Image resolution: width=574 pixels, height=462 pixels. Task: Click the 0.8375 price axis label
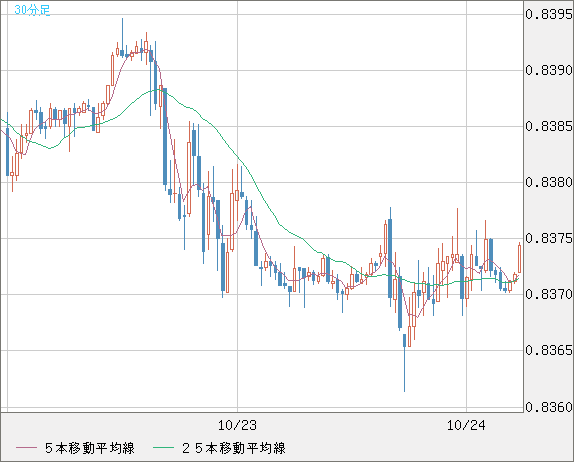pyautogui.click(x=549, y=238)
